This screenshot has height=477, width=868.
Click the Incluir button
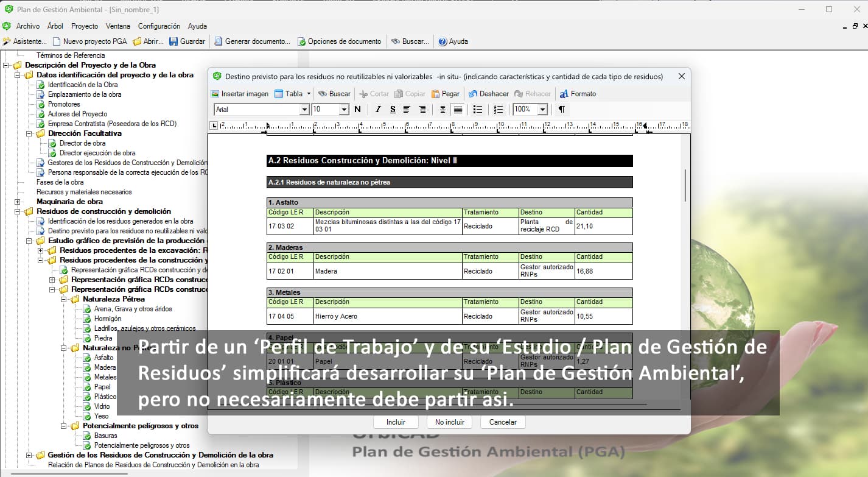pos(396,422)
